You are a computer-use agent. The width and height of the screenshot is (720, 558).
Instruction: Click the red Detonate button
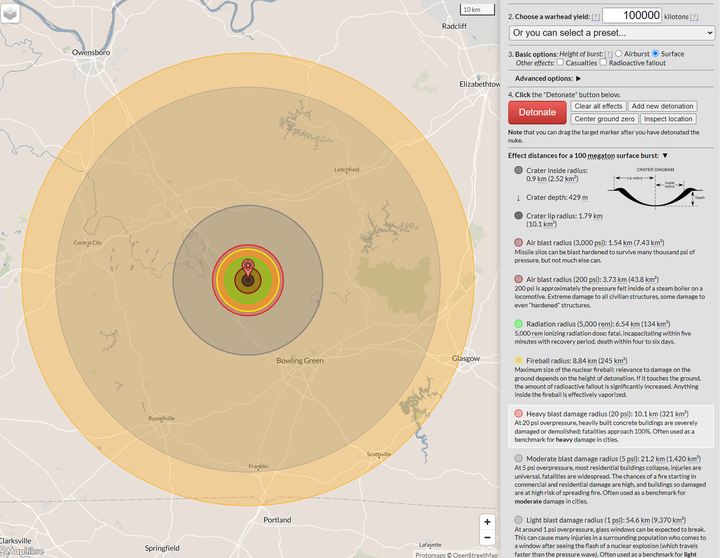pos(537,113)
